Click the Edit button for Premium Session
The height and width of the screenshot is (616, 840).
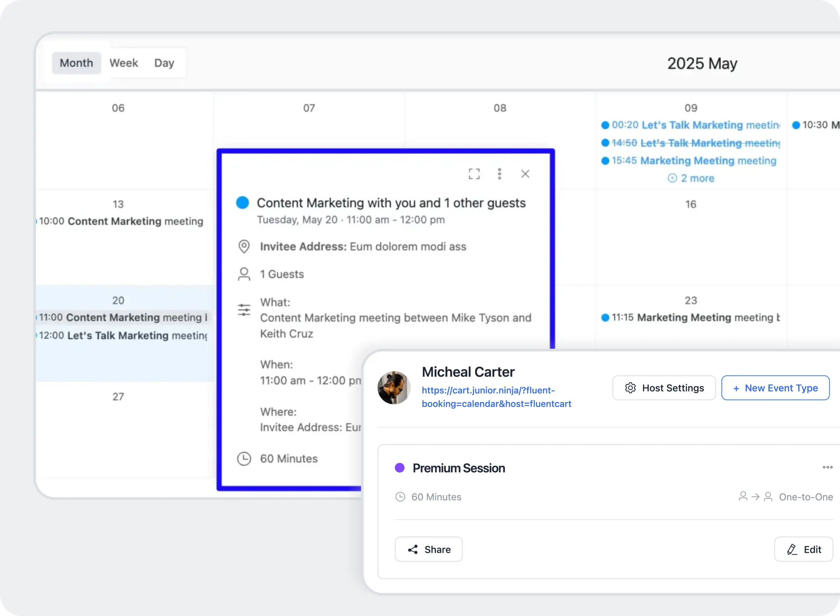(803, 549)
